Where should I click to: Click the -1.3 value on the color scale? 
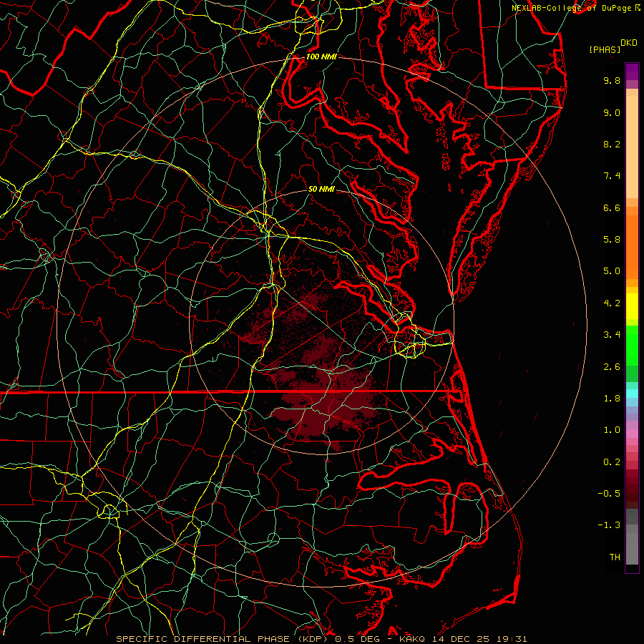click(609, 525)
